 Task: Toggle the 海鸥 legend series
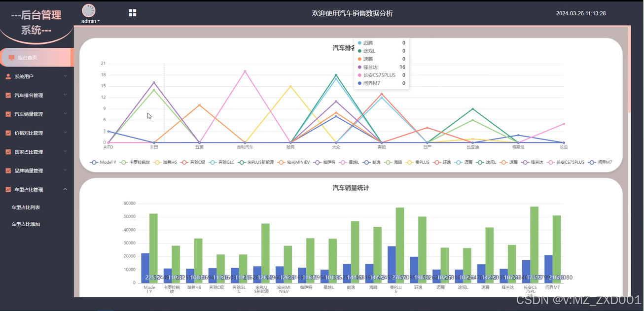coord(393,162)
